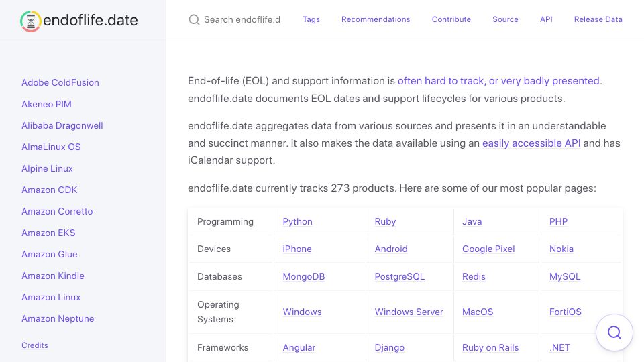Click the Devices row label
This screenshot has height=362, width=644.
(214, 249)
